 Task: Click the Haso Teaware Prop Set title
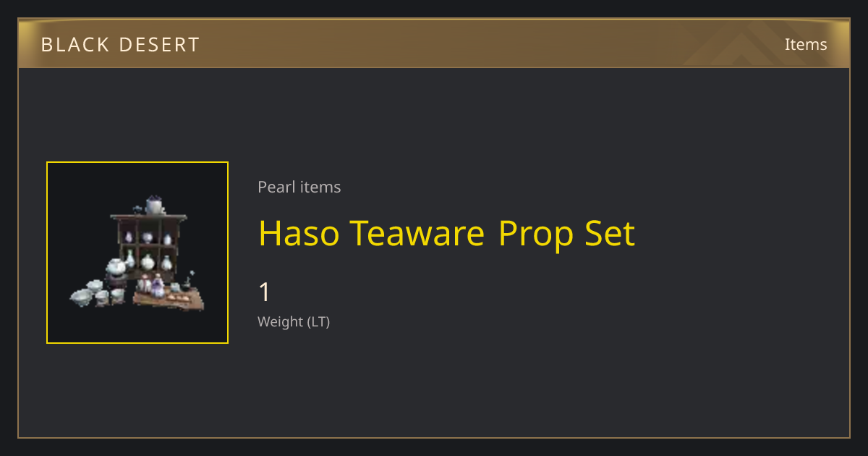coord(447,233)
